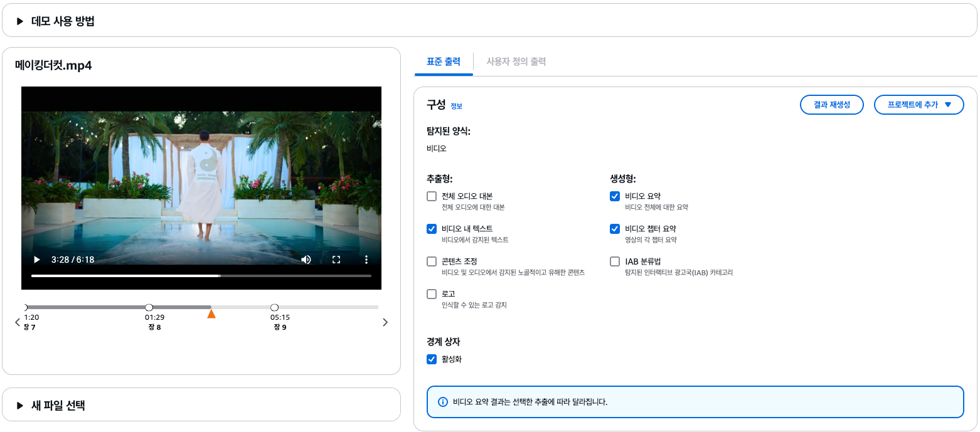Toggle the 경계 상자 활성화 checkbox
The image size is (980, 432).
point(432,359)
